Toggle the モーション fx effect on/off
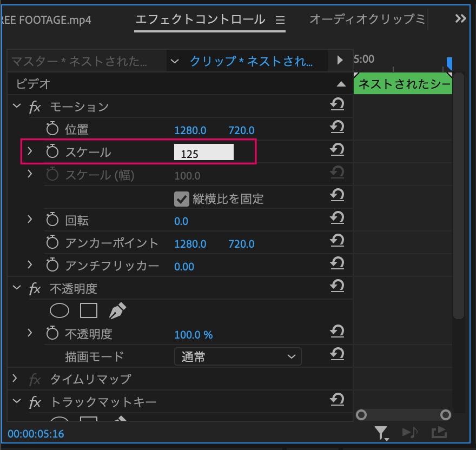This screenshot has width=476, height=450. pos(35,107)
